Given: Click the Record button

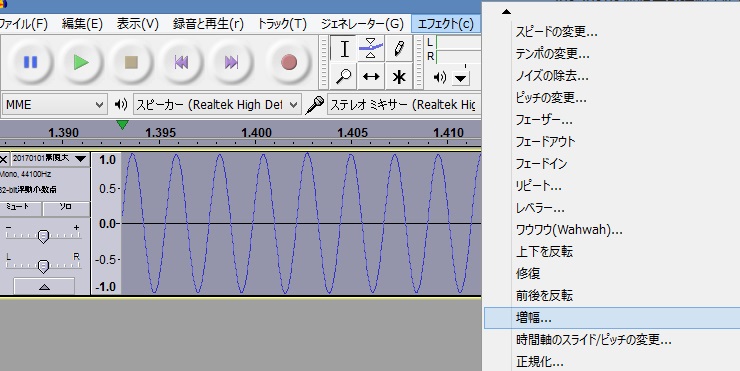Looking at the screenshot, I should [x=289, y=62].
